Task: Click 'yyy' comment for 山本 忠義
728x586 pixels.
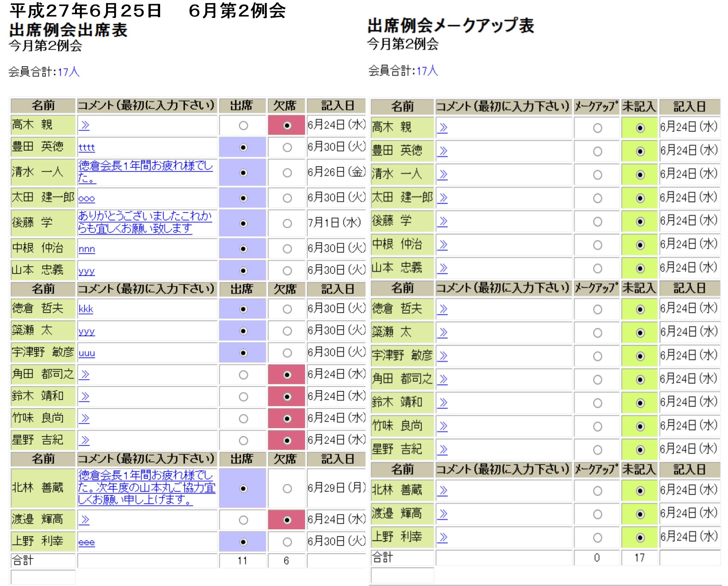Action: (x=87, y=271)
